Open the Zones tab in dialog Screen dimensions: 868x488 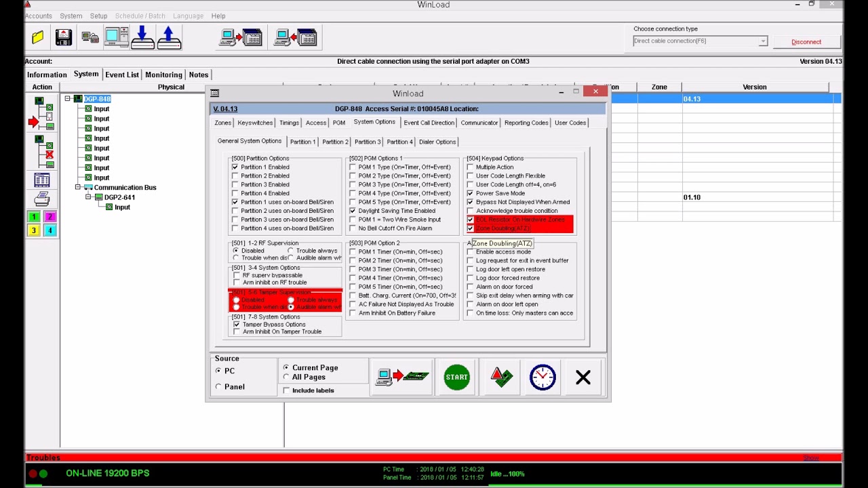(x=223, y=123)
